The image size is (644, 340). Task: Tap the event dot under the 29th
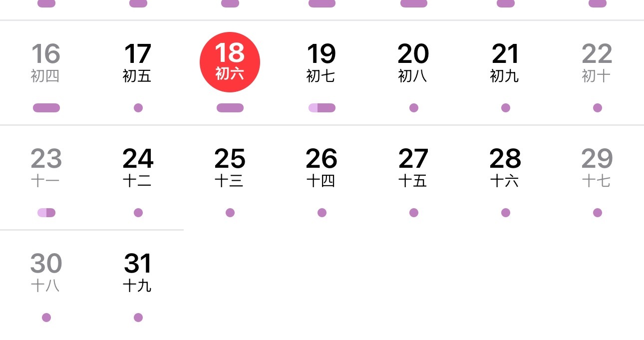click(x=598, y=213)
